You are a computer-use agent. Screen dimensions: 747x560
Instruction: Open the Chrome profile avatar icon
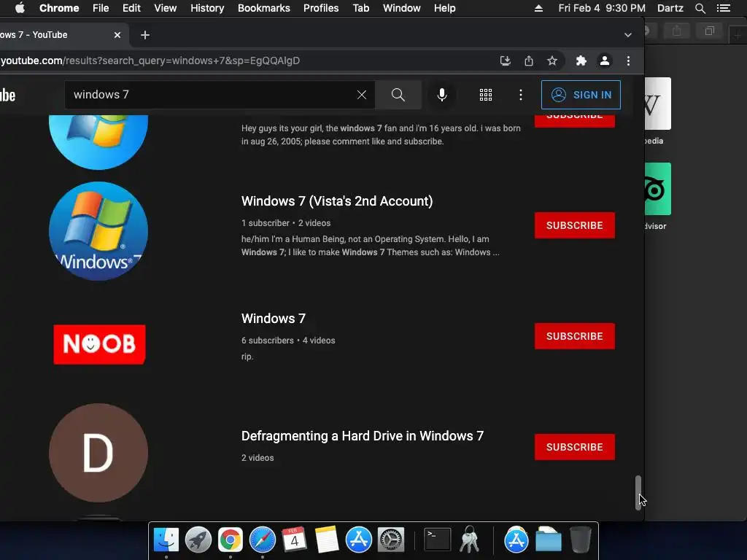click(605, 61)
